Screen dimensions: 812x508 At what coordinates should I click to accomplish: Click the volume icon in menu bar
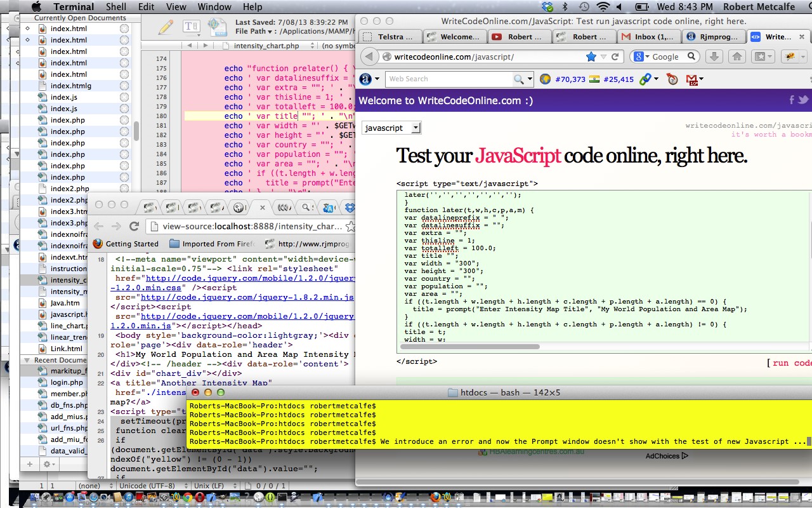[x=620, y=7]
